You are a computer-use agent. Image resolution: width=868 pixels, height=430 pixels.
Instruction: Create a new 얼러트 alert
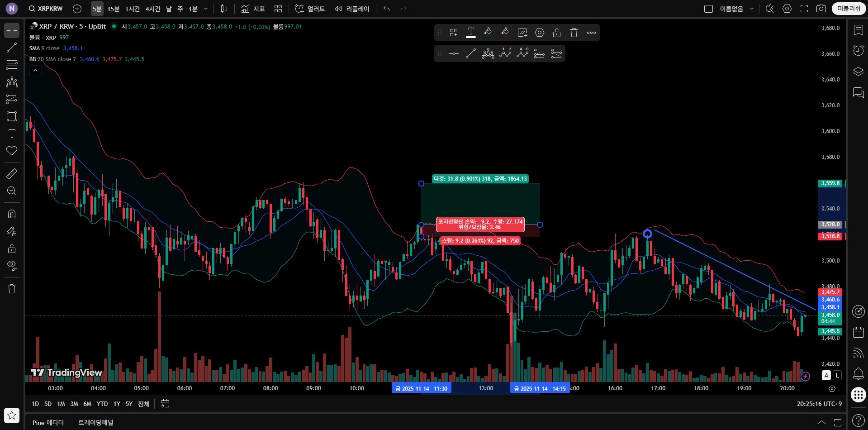click(x=310, y=9)
